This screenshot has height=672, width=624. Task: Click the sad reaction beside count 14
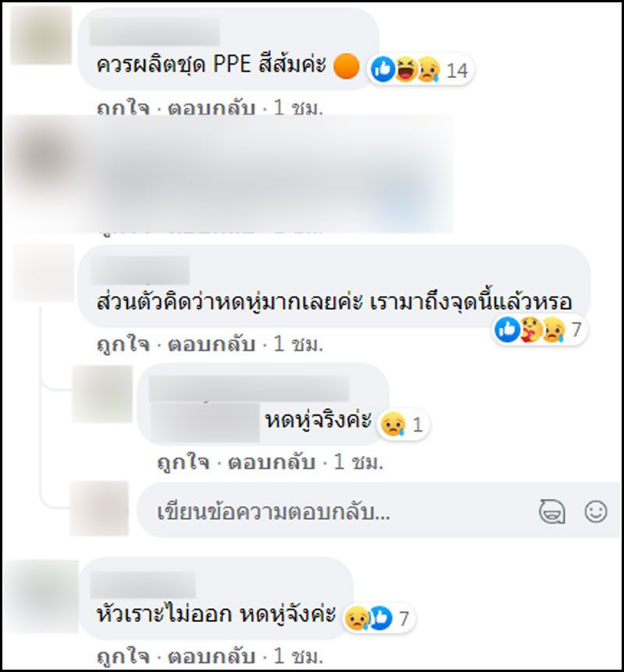pos(428,69)
